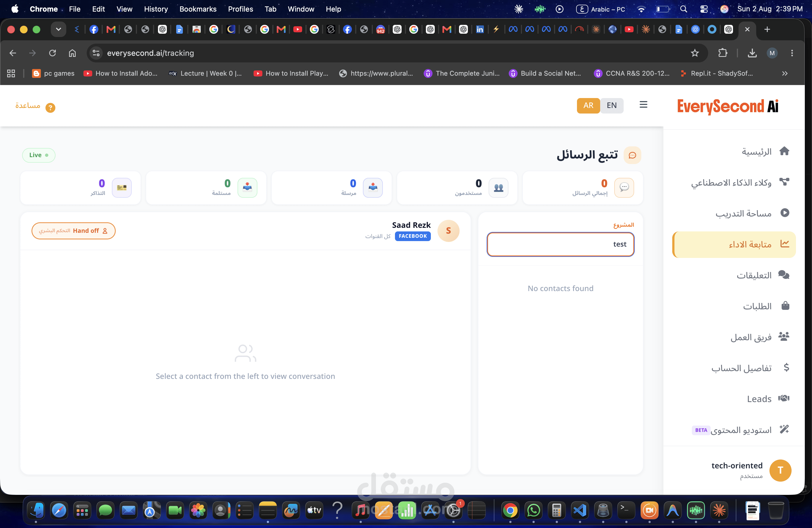812x528 pixels.
Task: Open the Arabic – PC input source menu
Action: click(x=601, y=9)
